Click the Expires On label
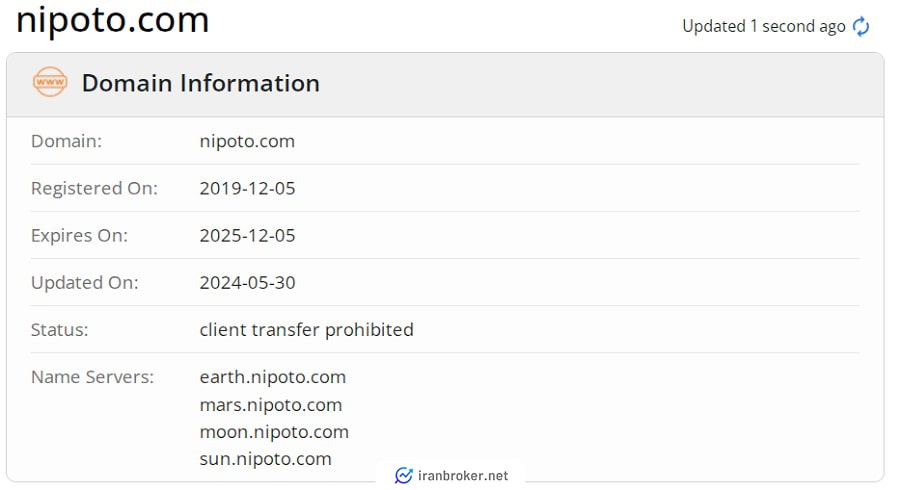The image size is (900, 490). (x=79, y=236)
